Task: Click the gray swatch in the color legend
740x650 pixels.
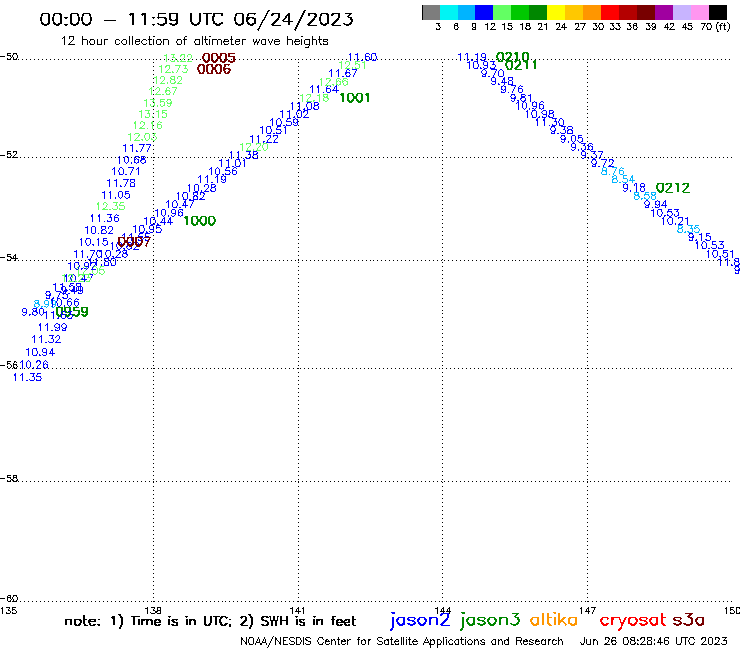Action: point(431,12)
